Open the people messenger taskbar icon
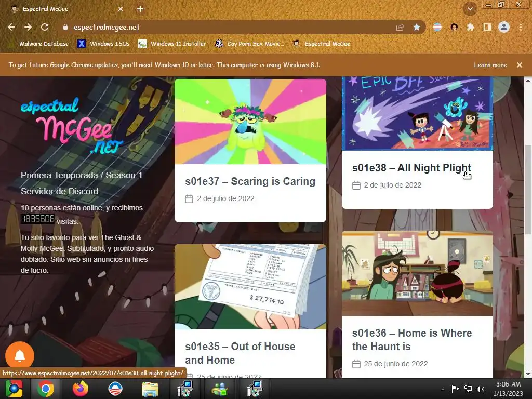The width and height of the screenshot is (532, 399). pyautogui.click(x=220, y=389)
